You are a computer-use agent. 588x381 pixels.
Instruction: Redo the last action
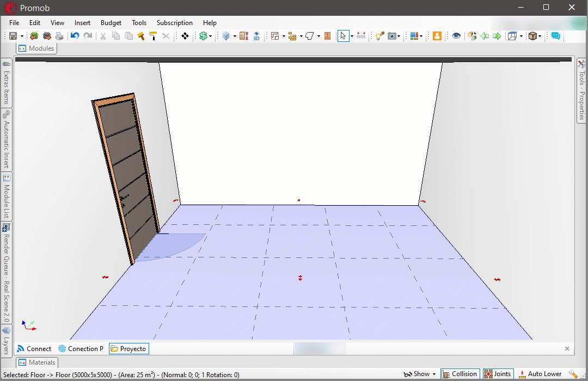88,36
